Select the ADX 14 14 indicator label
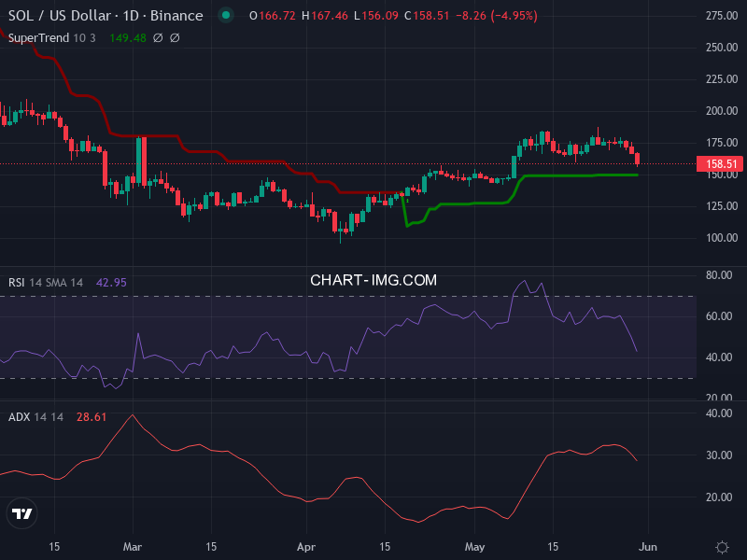Viewport: 747px width, 560px height. [35, 417]
